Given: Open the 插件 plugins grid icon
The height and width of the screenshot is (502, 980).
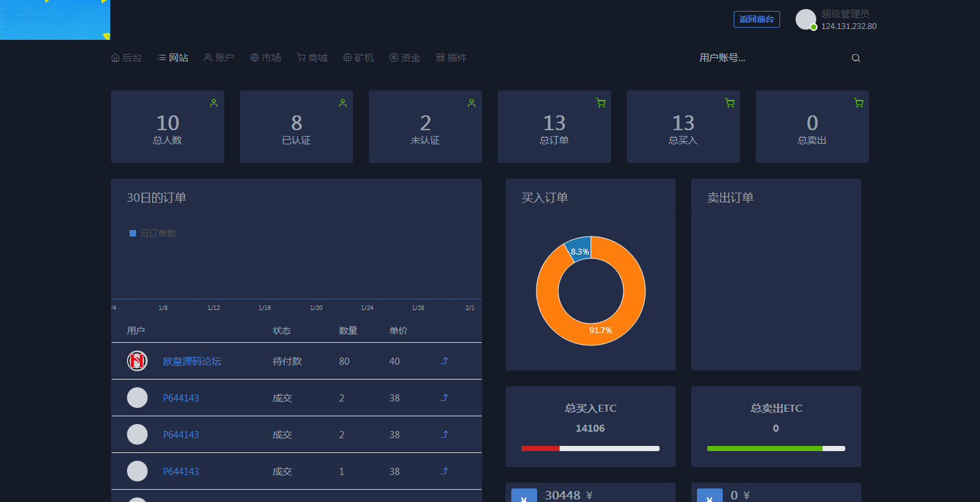Looking at the screenshot, I should pos(440,57).
